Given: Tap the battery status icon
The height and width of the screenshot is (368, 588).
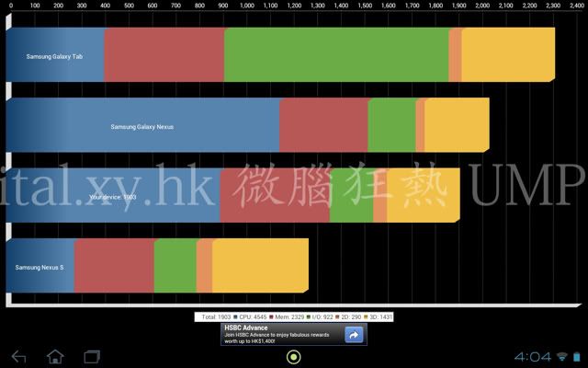Looking at the screenshot, I should click(576, 356).
